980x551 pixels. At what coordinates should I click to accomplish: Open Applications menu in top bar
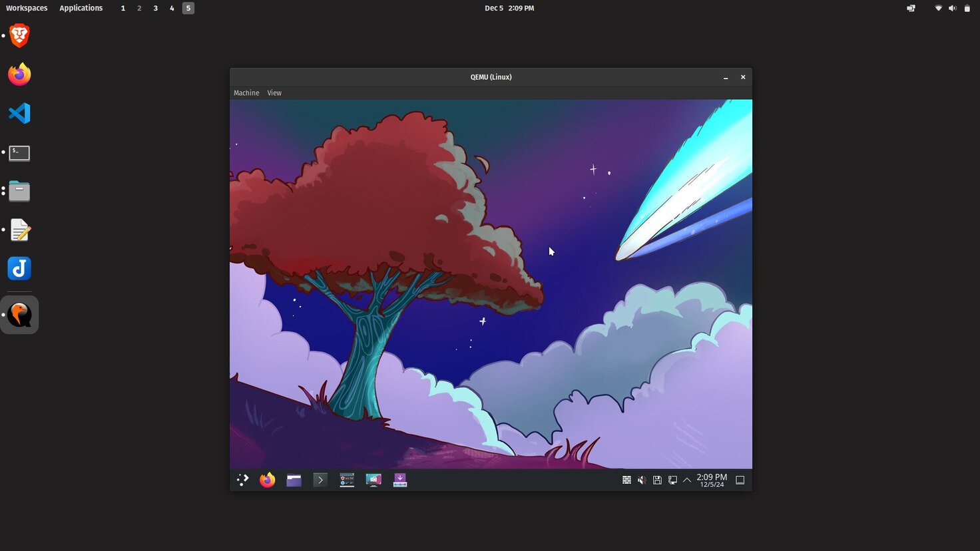point(81,8)
